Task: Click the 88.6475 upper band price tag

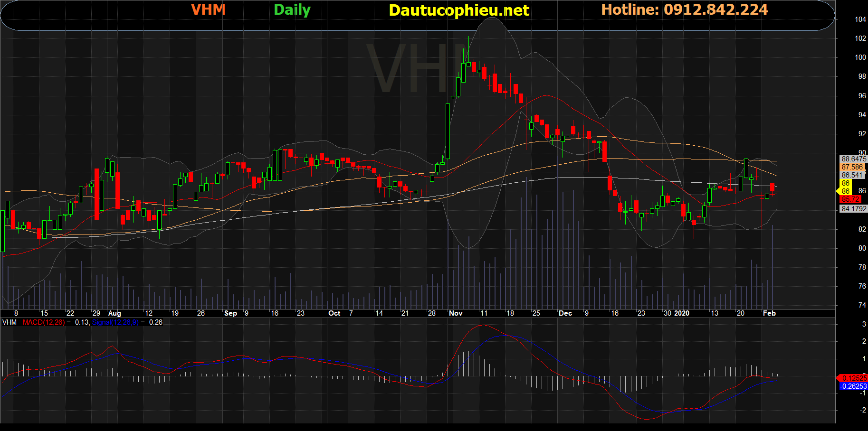Action: point(853,159)
